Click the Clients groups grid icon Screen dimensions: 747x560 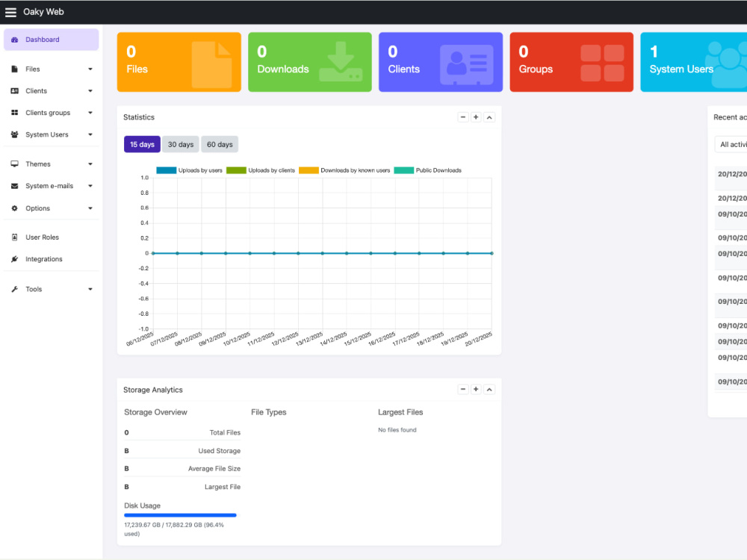(x=15, y=113)
